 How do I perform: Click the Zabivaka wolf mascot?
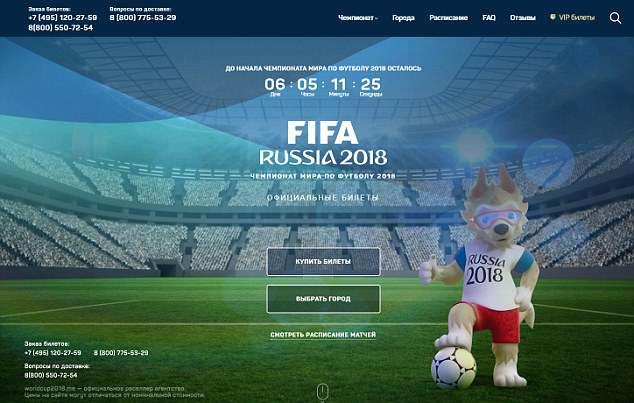pos(481,277)
